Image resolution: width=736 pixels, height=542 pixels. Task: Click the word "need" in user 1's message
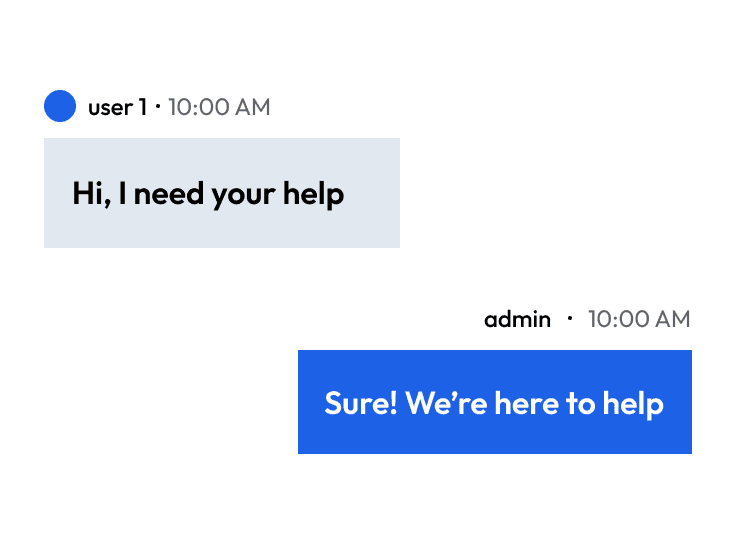pyautogui.click(x=170, y=193)
